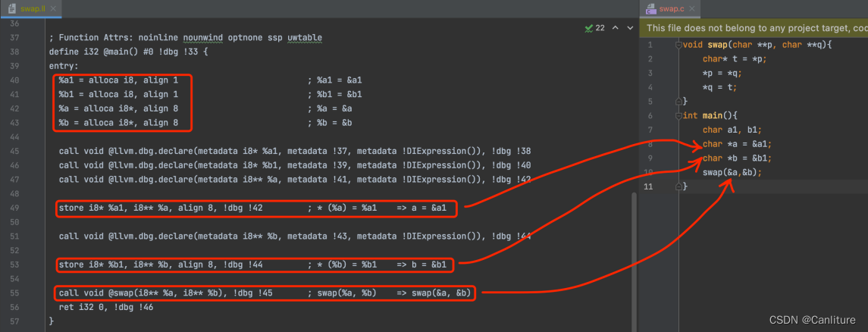Click '%b = alloca i8*, align 8'
868x332 pixels.
point(118,123)
